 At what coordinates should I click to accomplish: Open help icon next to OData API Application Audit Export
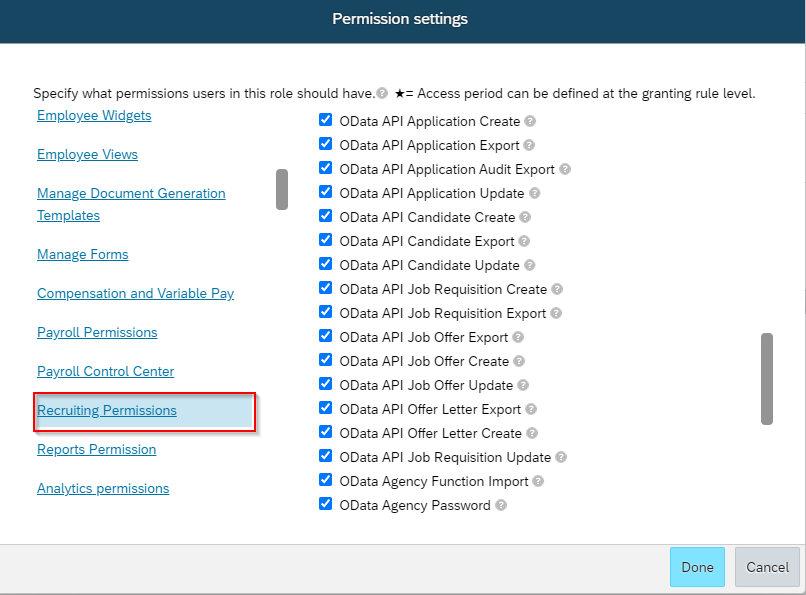(565, 169)
